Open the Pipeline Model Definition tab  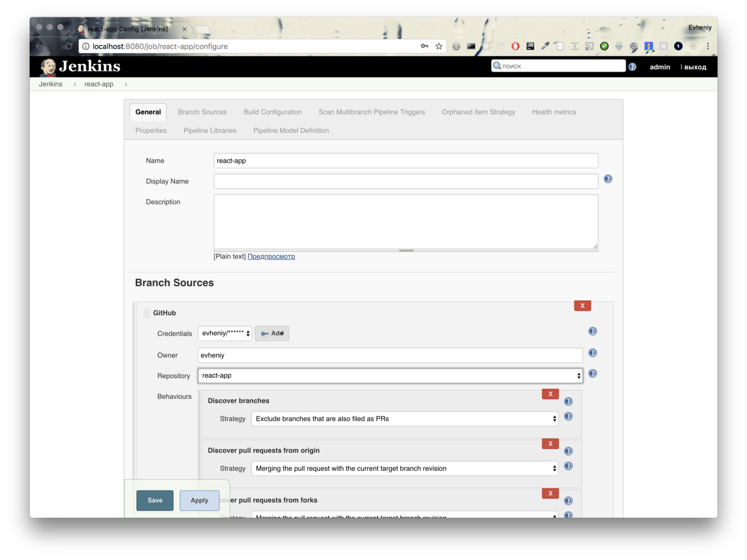291,131
